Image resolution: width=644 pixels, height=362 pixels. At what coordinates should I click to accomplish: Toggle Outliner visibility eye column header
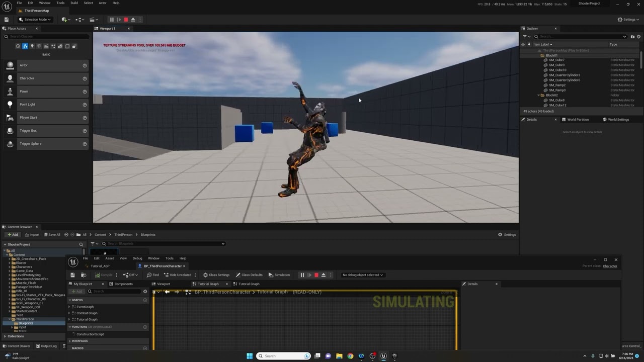(523, 44)
